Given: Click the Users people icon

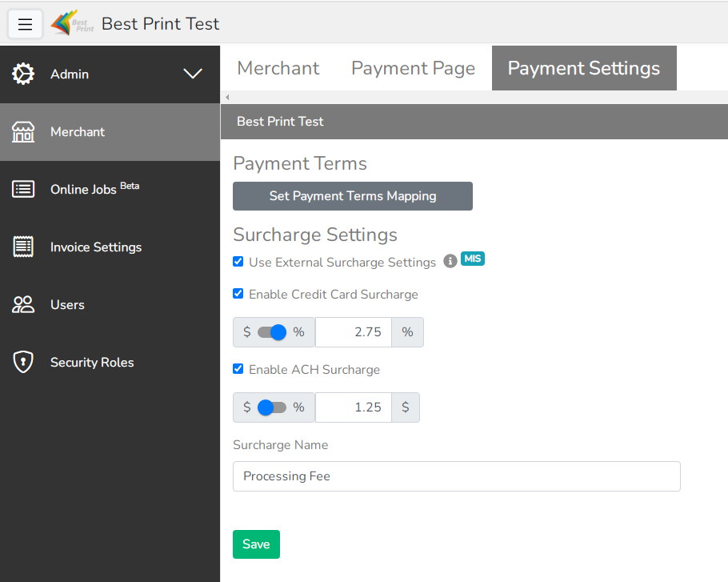Looking at the screenshot, I should tap(23, 305).
